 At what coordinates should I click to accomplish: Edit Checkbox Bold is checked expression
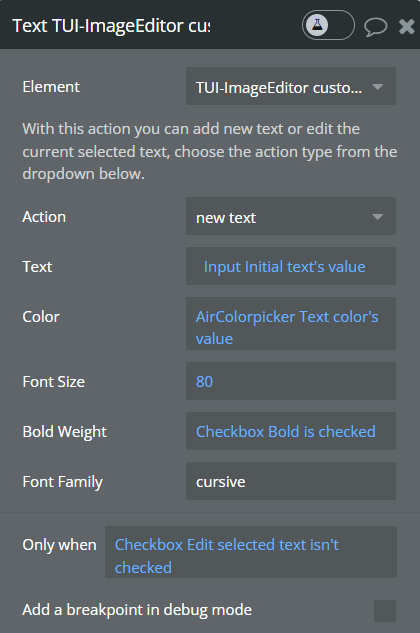tap(286, 432)
